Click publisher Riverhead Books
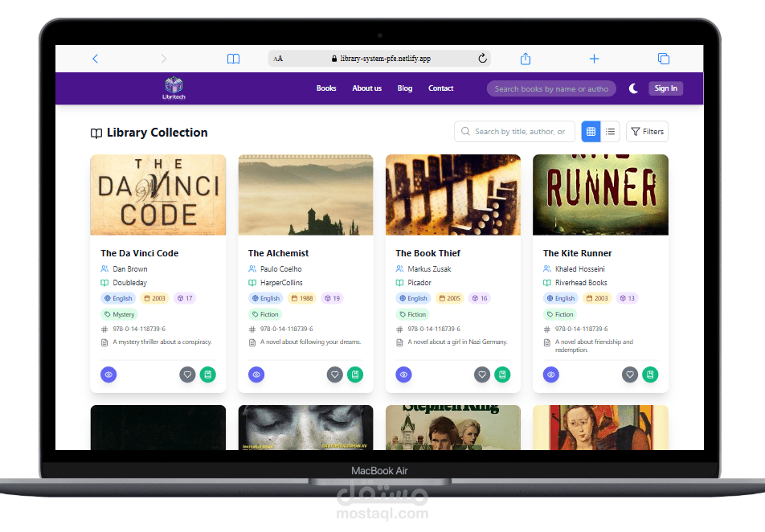The width and height of the screenshot is (765, 532). [x=581, y=283]
